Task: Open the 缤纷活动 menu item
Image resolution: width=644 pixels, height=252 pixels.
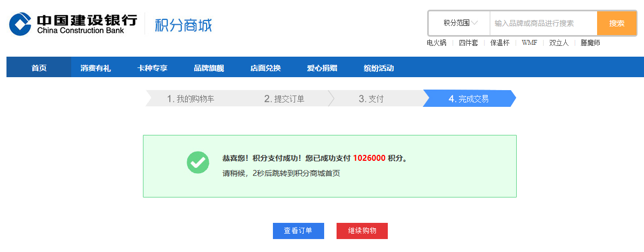Action: 379,68
